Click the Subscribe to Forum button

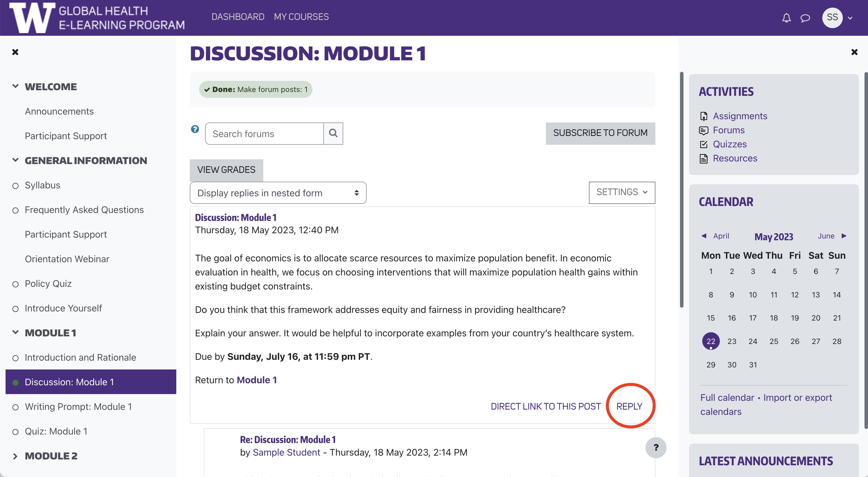[x=600, y=133]
